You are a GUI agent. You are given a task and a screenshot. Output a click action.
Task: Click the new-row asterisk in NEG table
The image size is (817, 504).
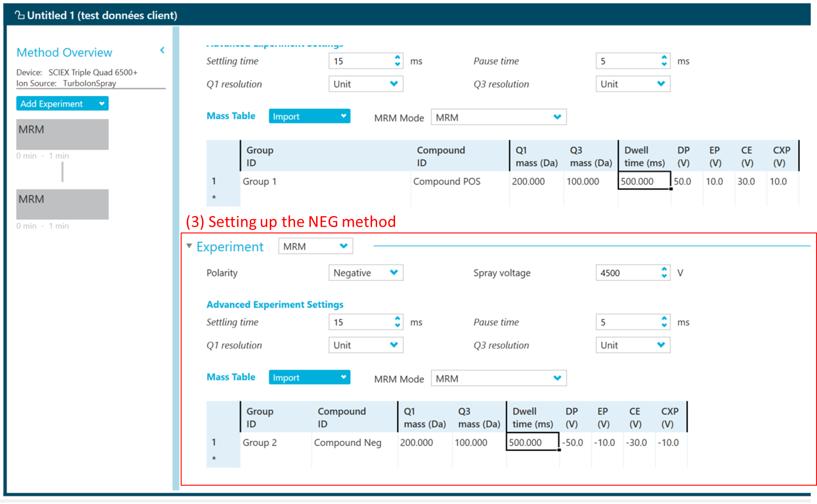pos(214,459)
